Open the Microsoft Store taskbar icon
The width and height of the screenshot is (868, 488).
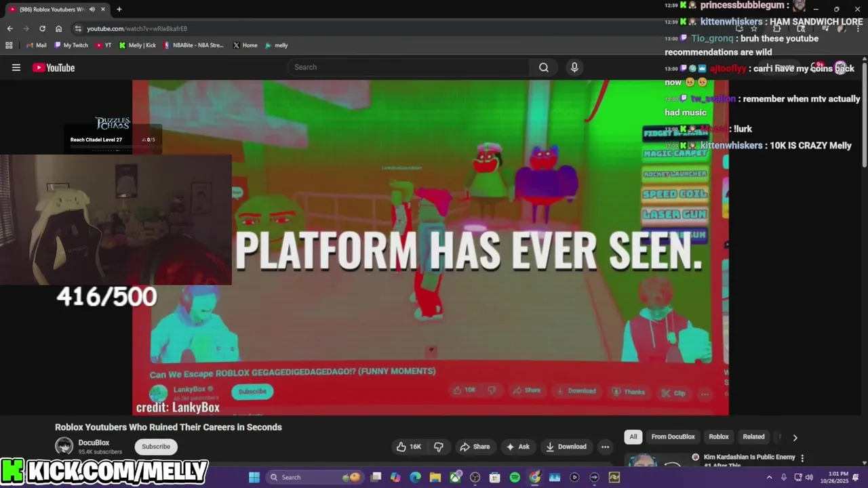click(495, 477)
